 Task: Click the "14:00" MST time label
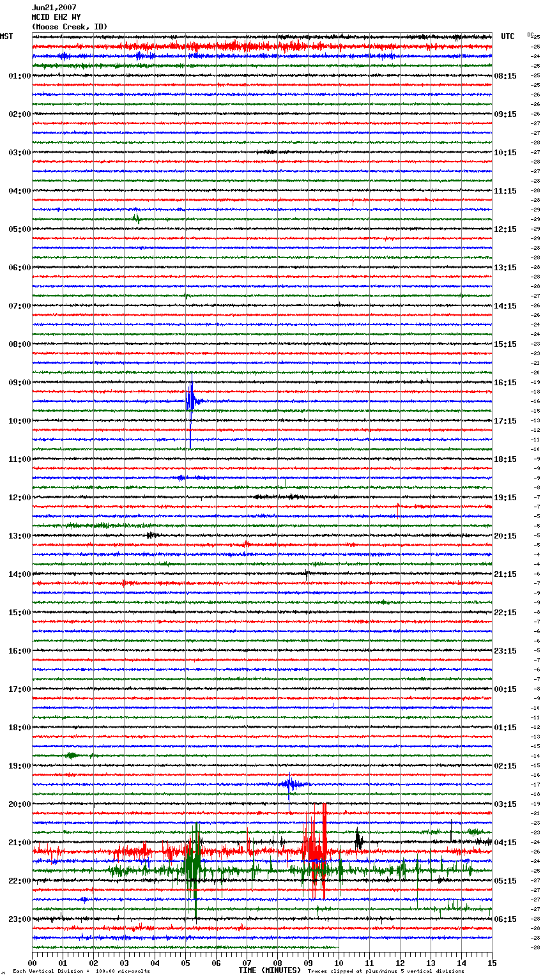click(x=20, y=574)
